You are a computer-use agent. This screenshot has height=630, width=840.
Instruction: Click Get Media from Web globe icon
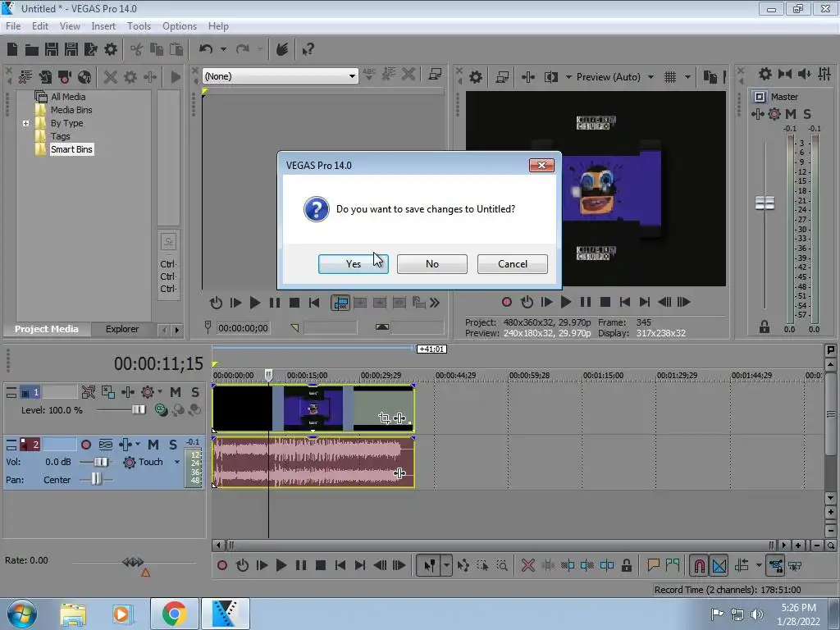[84, 77]
